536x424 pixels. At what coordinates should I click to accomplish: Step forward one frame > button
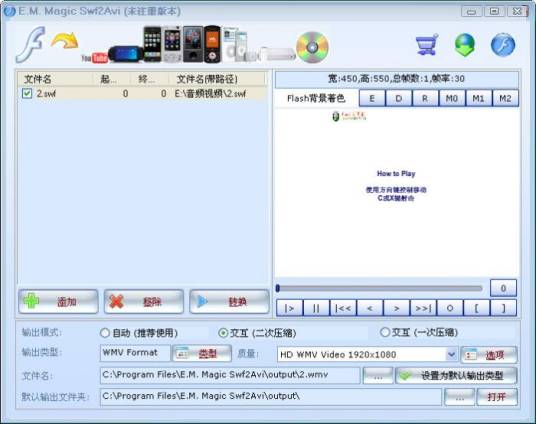[396, 308]
